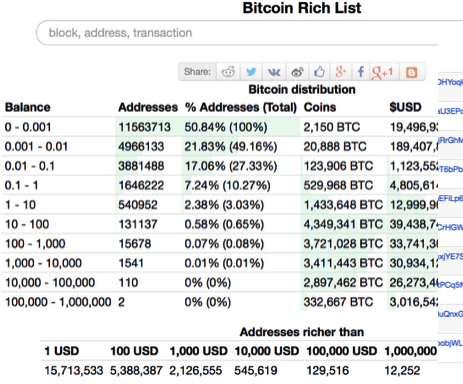
Task: Click the Addresses column header
Action: (x=148, y=107)
